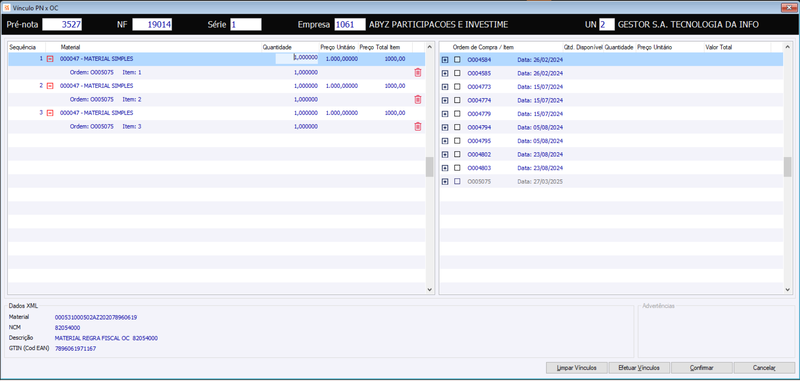Cancel with the Cancelar button

point(765,368)
